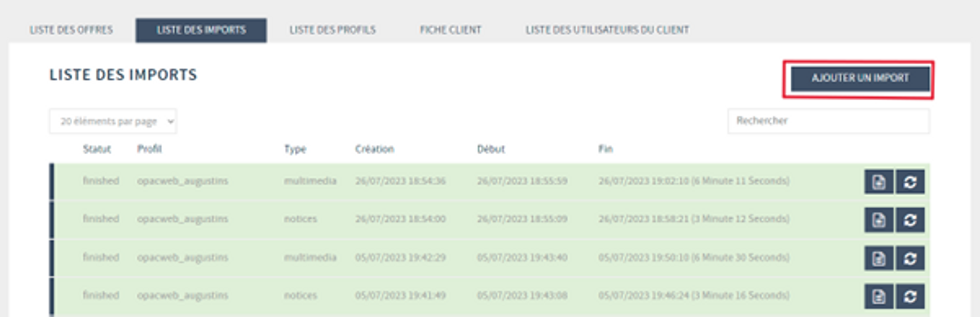The image size is (980, 317).
Task: Go to the Fiche client tab
Action: click(450, 30)
